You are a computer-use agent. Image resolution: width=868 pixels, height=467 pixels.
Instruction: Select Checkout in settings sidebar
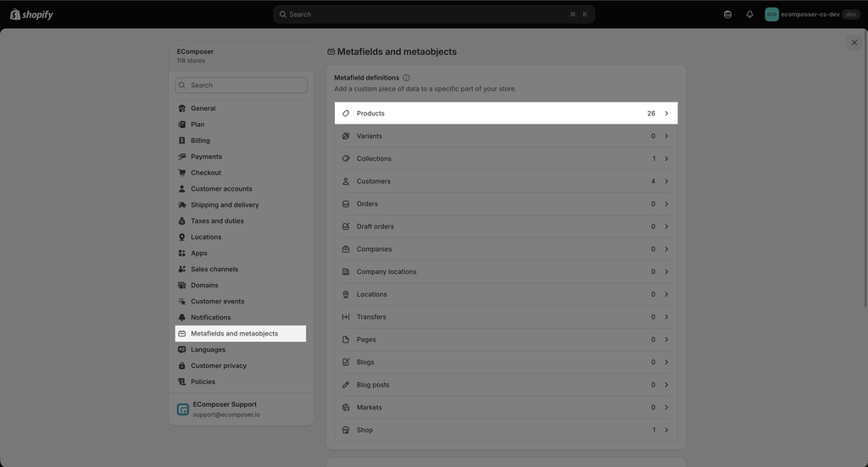[x=240, y=173]
